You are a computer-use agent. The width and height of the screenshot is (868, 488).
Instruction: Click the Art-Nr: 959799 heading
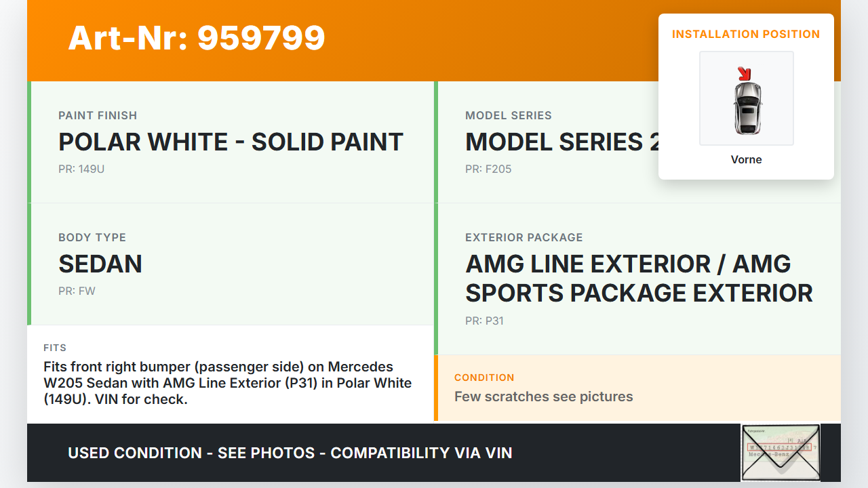197,38
